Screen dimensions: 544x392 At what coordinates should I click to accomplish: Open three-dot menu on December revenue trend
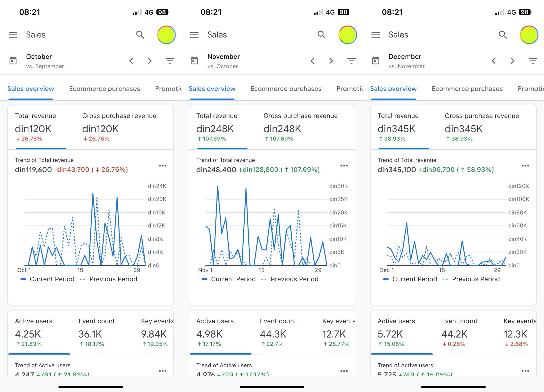[525, 166]
